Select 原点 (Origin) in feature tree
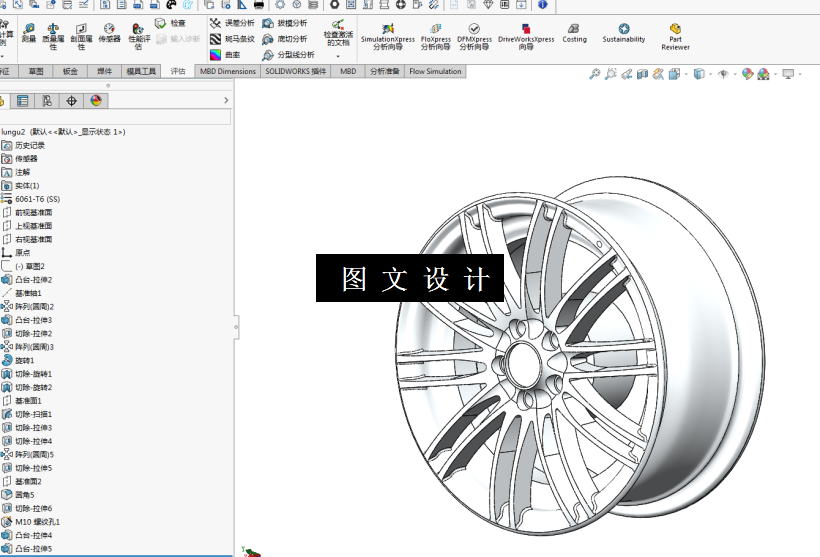The height and width of the screenshot is (557, 820). (x=22, y=253)
